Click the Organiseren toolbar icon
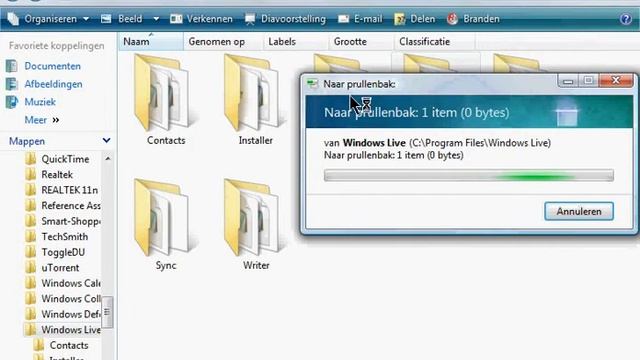Viewport: 640px width, 360px height. tap(13, 19)
